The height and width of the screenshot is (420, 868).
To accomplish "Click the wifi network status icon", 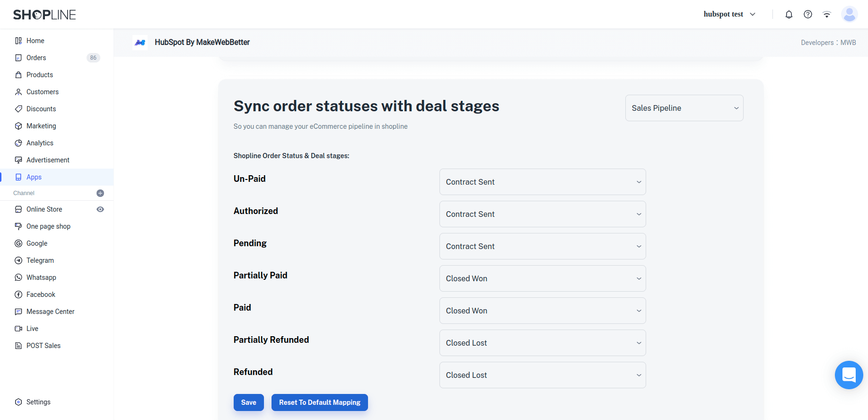I will [827, 14].
